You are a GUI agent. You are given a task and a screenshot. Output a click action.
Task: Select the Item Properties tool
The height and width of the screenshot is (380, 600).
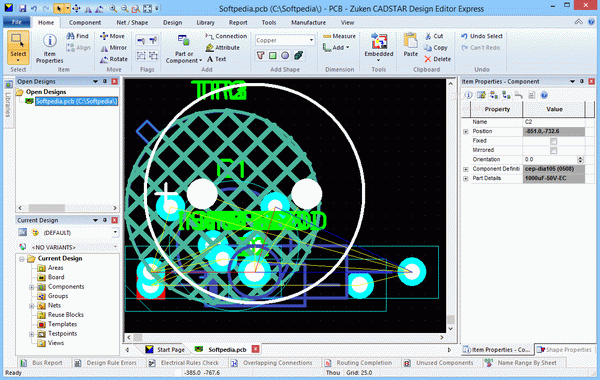(49, 49)
